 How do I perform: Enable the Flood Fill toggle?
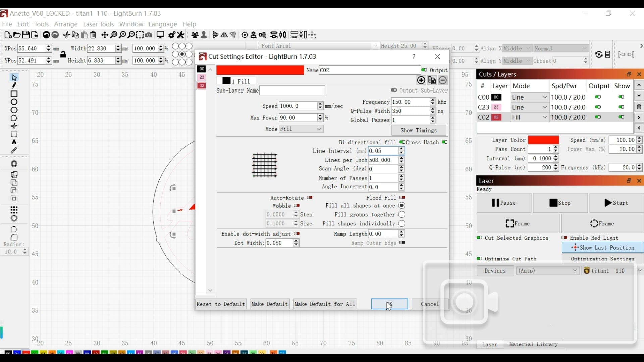click(402, 198)
